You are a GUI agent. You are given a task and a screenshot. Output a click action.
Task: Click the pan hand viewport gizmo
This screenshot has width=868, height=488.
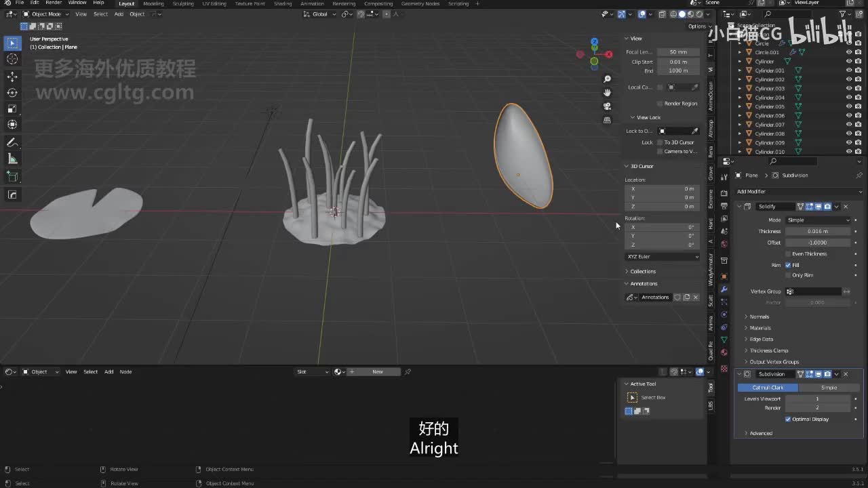pos(607,93)
